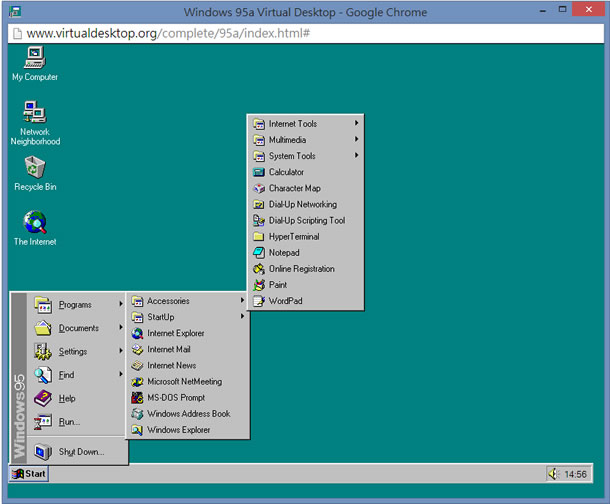Click the 14:56 taskbar clock
This screenshot has height=504, width=610.
pos(575,474)
